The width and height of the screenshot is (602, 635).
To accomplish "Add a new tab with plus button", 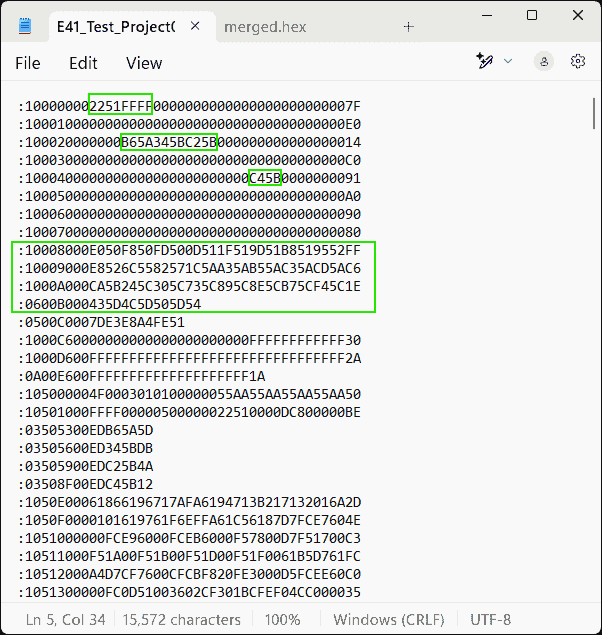I will tap(408, 27).
